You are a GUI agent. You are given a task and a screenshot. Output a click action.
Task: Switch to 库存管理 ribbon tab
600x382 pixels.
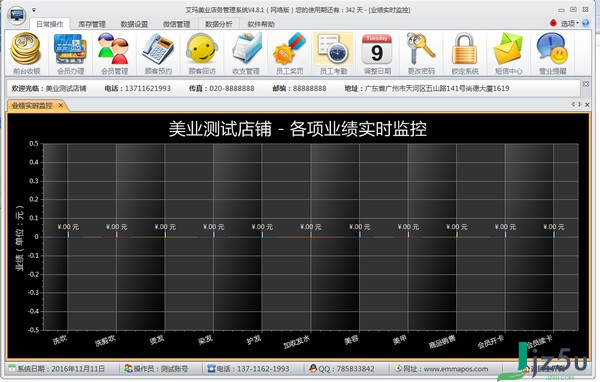click(92, 24)
